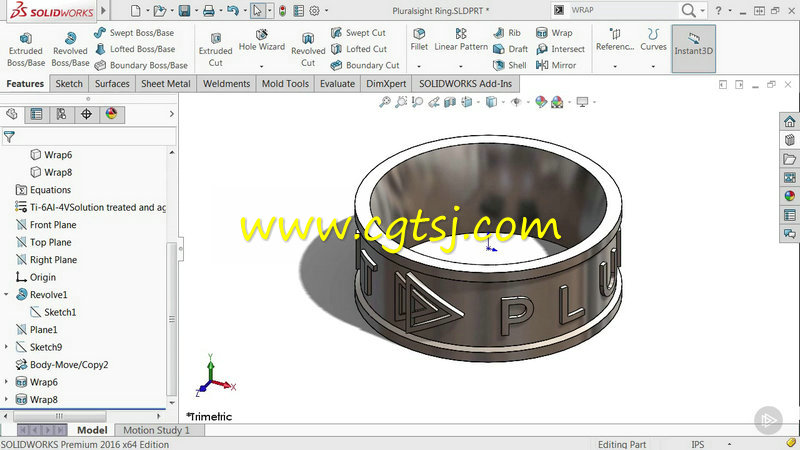The height and width of the screenshot is (450, 800).
Task: Click the Rebuild traffic light icon
Action: pos(282,10)
